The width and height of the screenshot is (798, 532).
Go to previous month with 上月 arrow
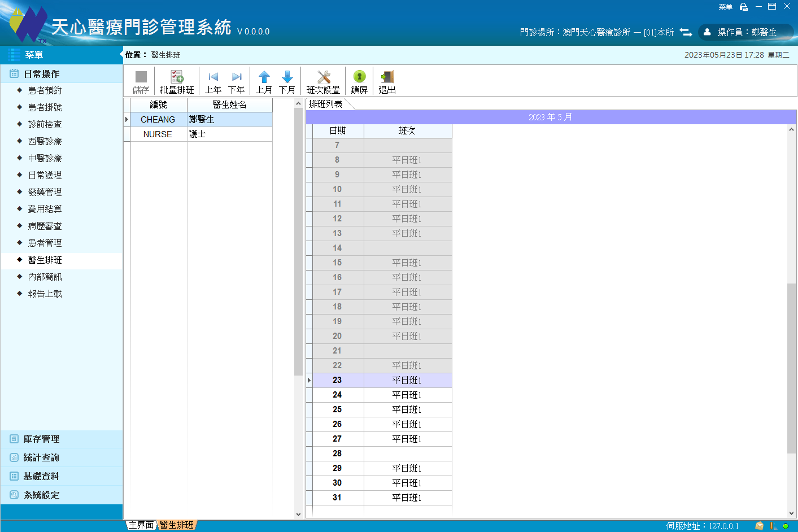click(264, 82)
